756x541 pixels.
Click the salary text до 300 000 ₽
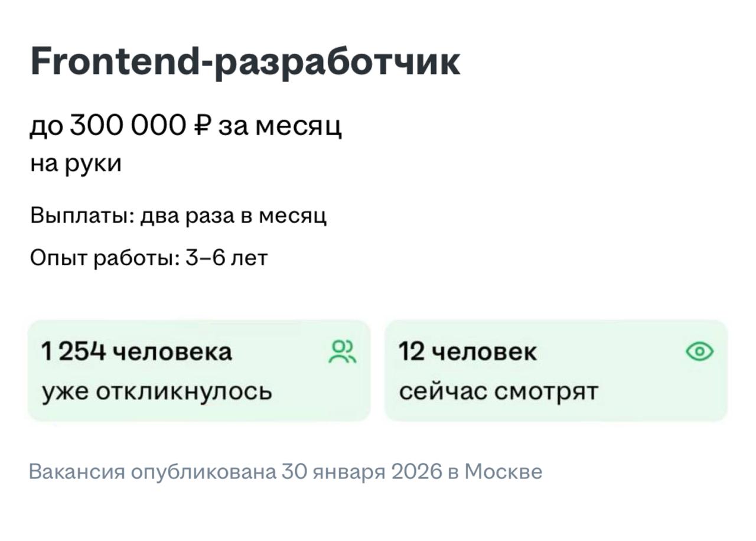click(121, 125)
